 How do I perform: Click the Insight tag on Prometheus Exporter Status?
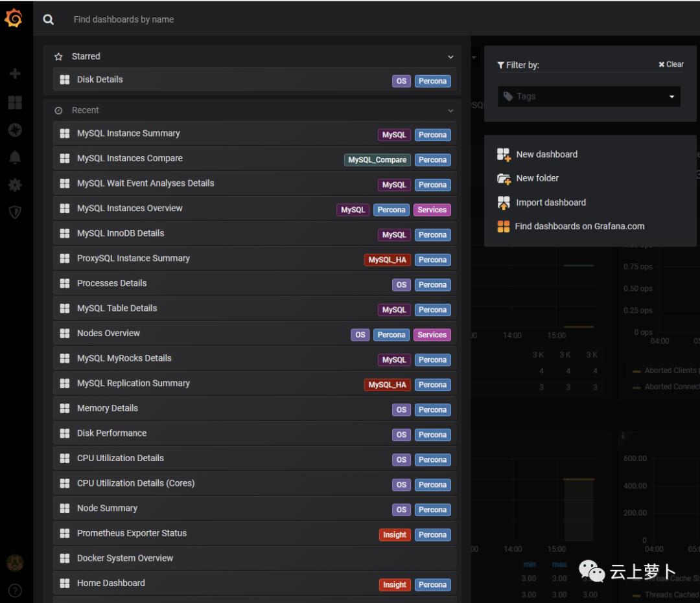click(x=395, y=535)
